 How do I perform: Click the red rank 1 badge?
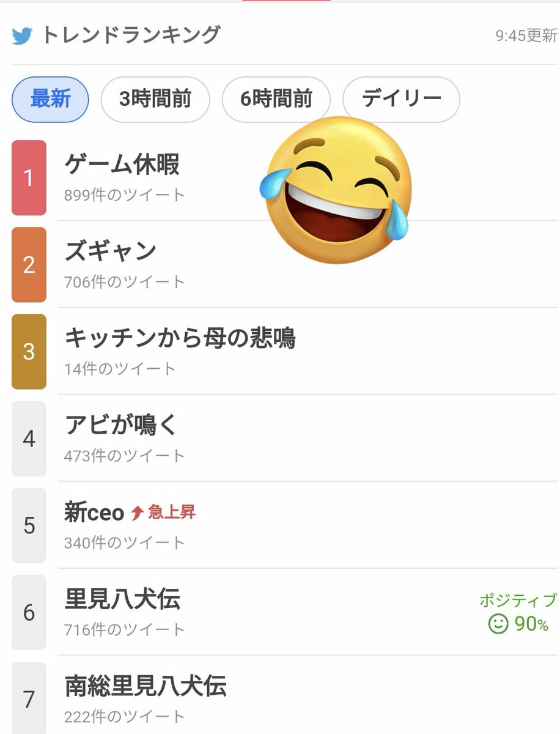(29, 178)
